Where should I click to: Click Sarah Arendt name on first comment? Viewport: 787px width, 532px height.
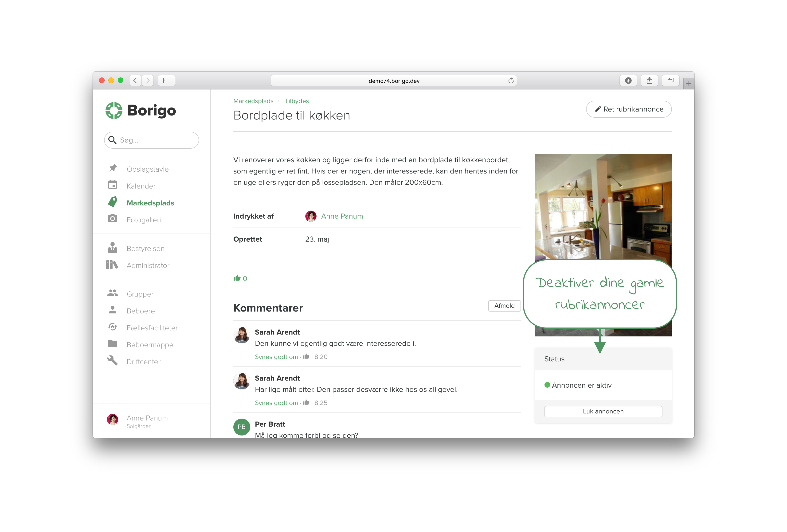[277, 332]
